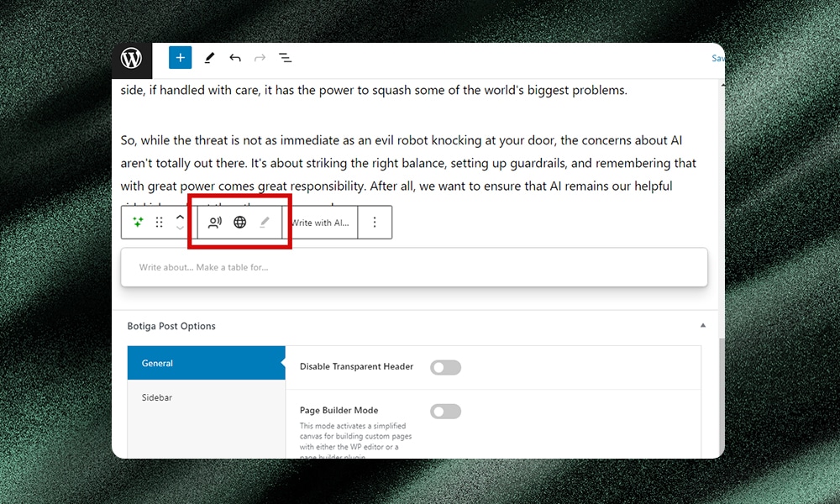Toggle Disable Transparent Header switch
The image size is (840, 504).
tap(445, 367)
